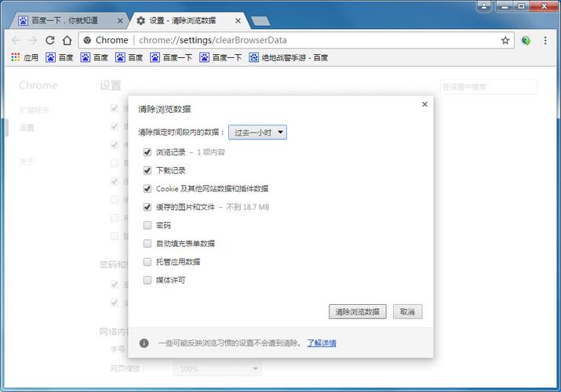Uncheck the 浏览记录 checkbox

point(148,152)
